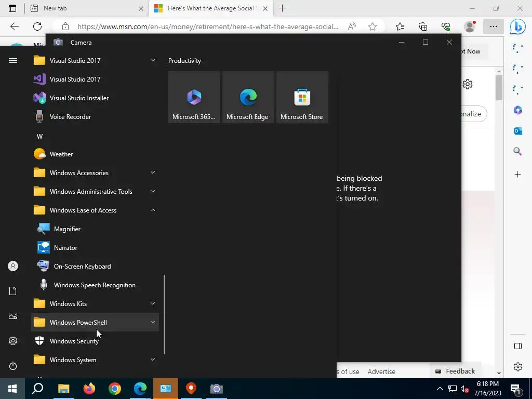Open notification center icon
Image resolution: width=532 pixels, height=399 pixels.
(x=515, y=389)
